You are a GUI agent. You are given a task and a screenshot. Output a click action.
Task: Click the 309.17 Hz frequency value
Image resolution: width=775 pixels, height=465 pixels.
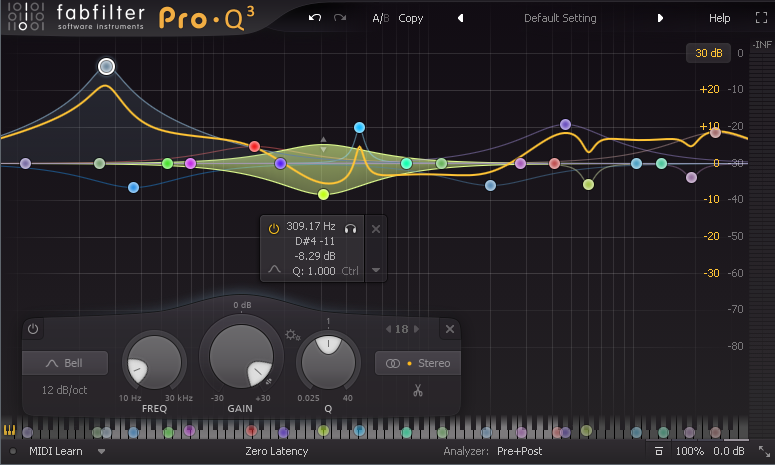pos(311,226)
